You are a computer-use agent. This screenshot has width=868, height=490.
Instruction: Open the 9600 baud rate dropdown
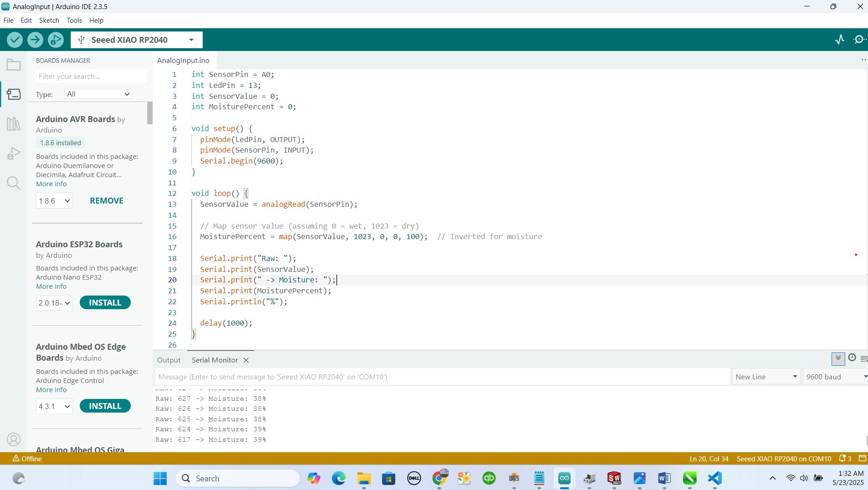[836, 377]
